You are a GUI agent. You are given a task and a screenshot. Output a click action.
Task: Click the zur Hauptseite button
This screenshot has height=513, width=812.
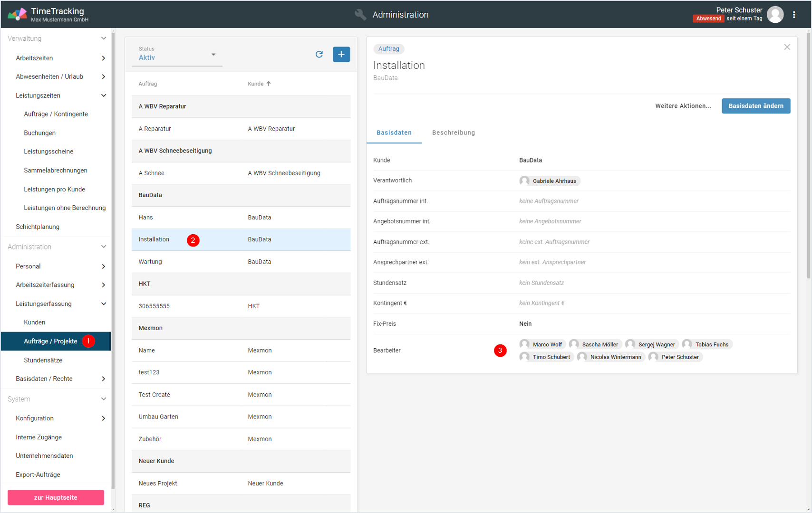click(56, 497)
